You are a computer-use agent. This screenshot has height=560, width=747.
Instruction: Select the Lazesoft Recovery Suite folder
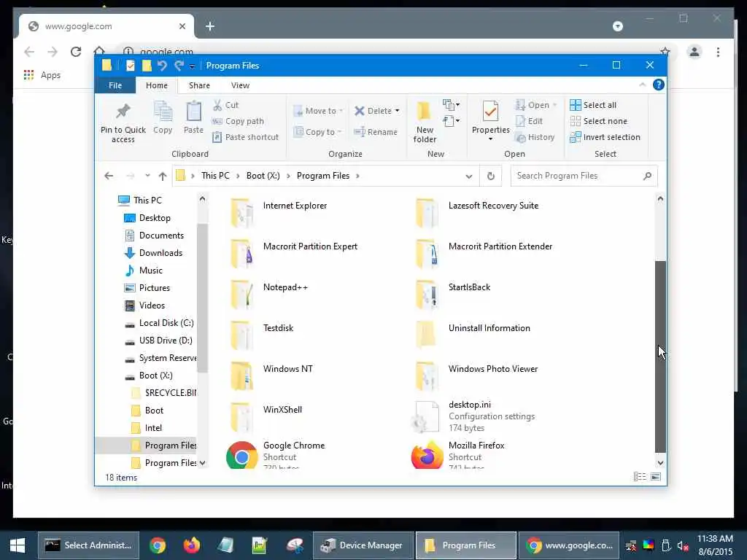[477, 212]
